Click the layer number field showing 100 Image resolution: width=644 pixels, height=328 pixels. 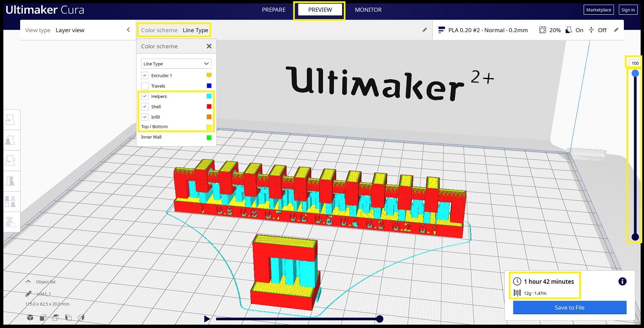tap(635, 63)
